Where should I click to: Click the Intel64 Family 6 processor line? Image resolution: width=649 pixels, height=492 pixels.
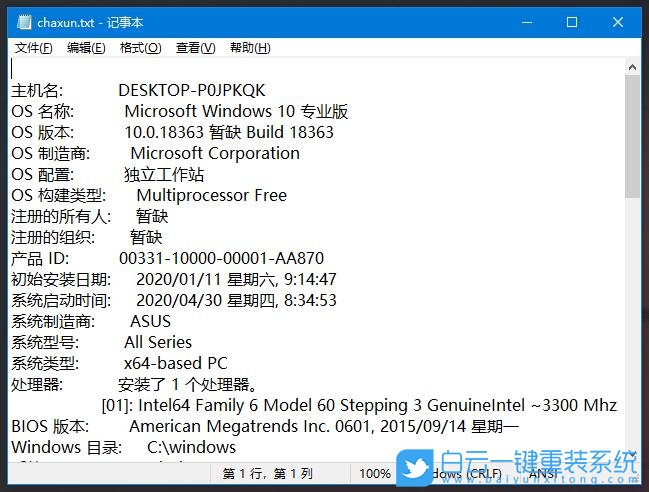click(359, 405)
